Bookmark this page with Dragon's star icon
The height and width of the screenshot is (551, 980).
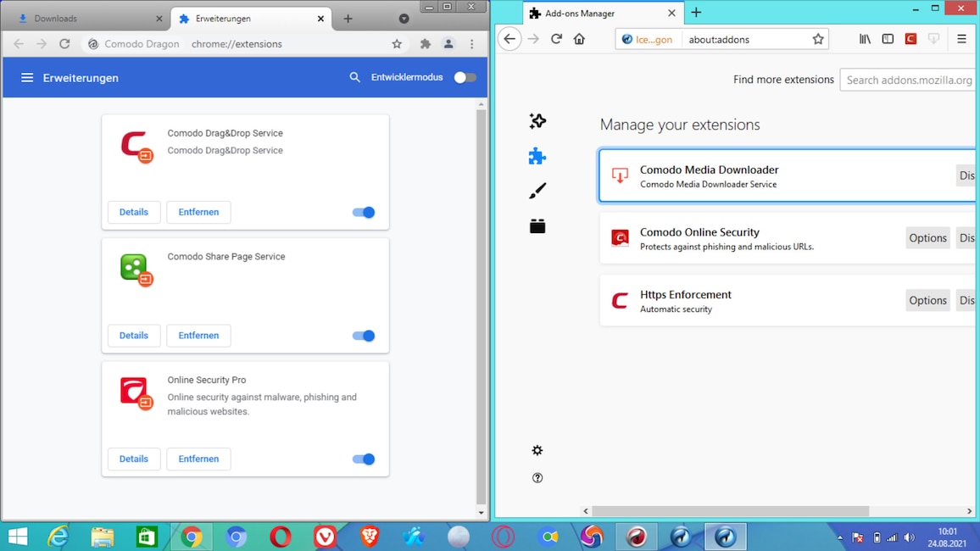coord(397,44)
